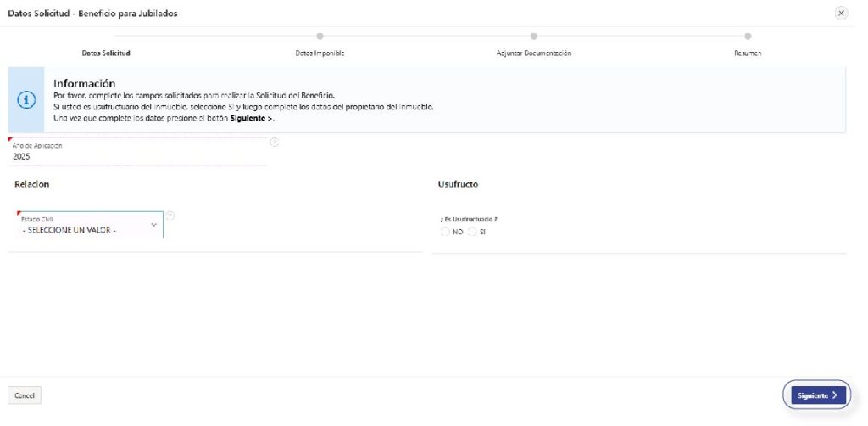Close the Datos Solicitud dialog with X
The width and height of the screenshot is (868, 426).
[841, 14]
